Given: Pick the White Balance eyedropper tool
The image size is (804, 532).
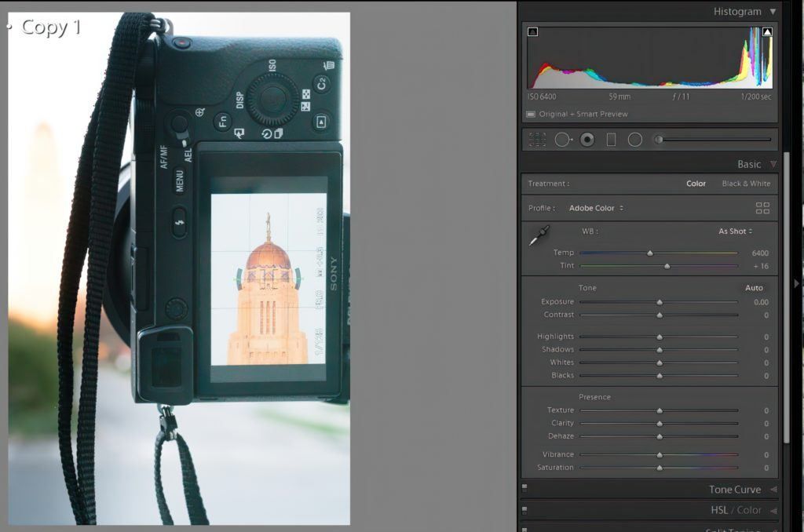Looking at the screenshot, I should pos(539,235).
